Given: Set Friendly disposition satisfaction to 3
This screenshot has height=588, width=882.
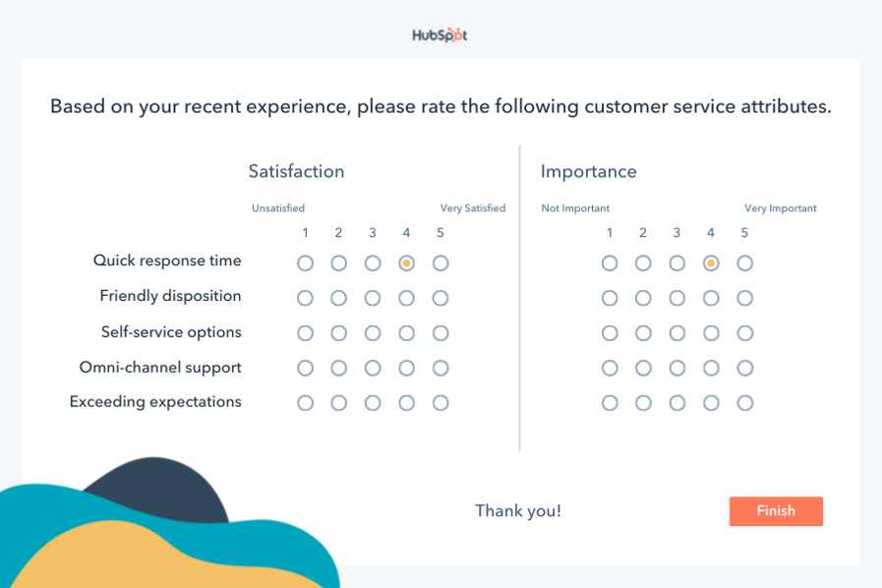Looking at the screenshot, I should tap(373, 298).
